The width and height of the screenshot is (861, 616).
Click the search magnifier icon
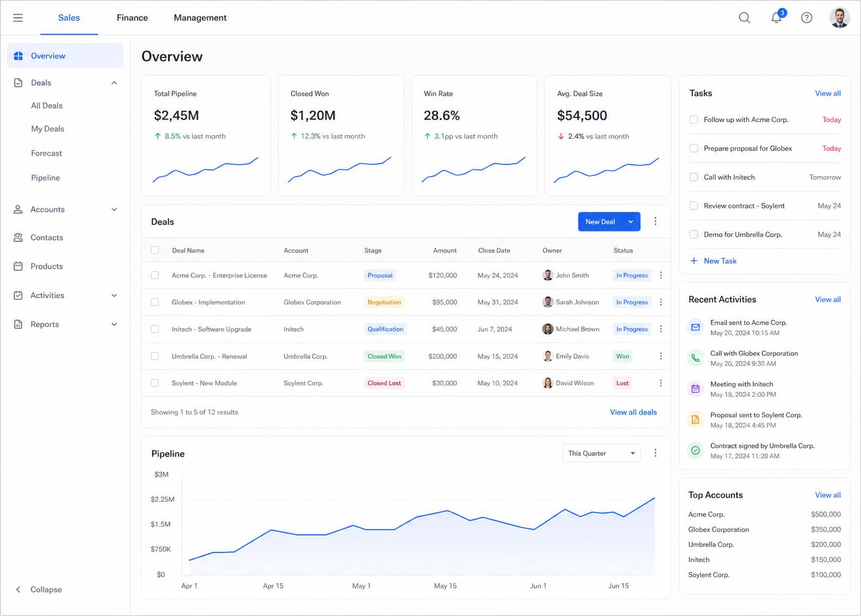click(x=744, y=18)
